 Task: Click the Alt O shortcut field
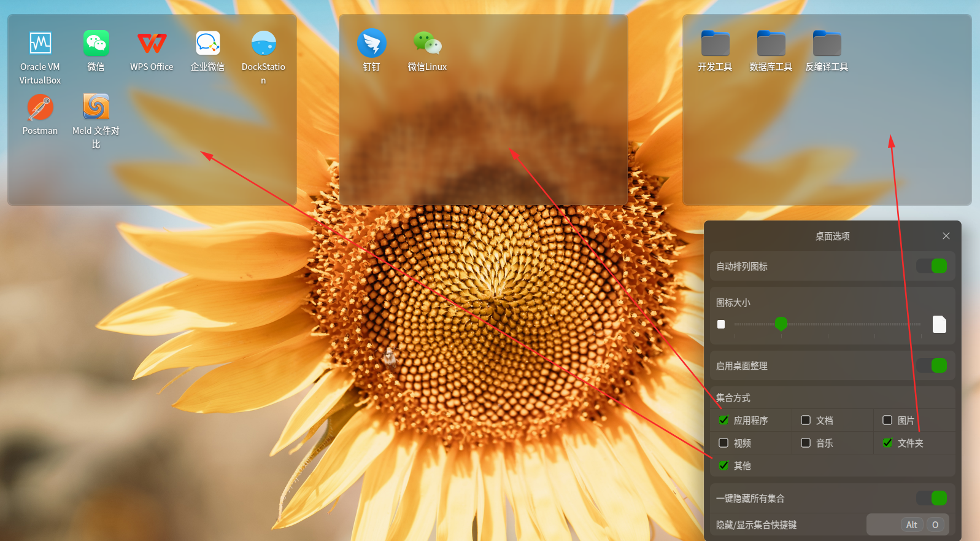coord(908,524)
